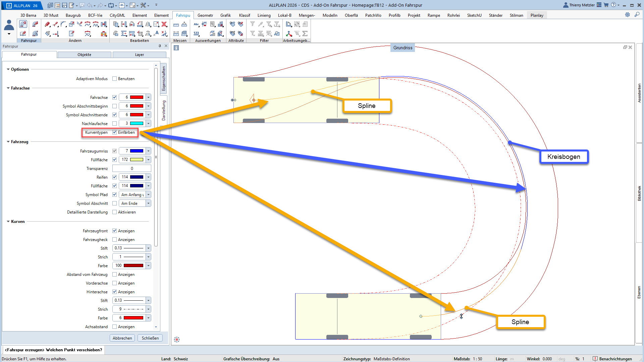Viewport: 644px width, 362px height.
Task: Click the Abc label icon in Auswertungen
Action: tap(196, 24)
